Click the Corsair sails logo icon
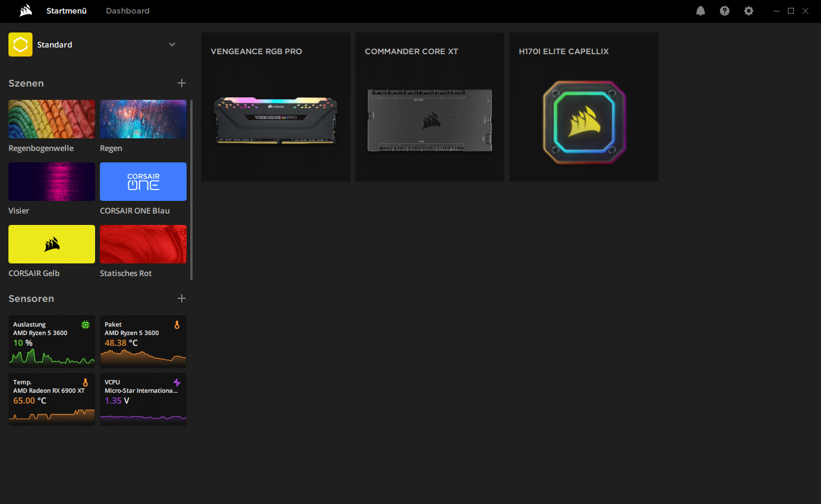 26,11
